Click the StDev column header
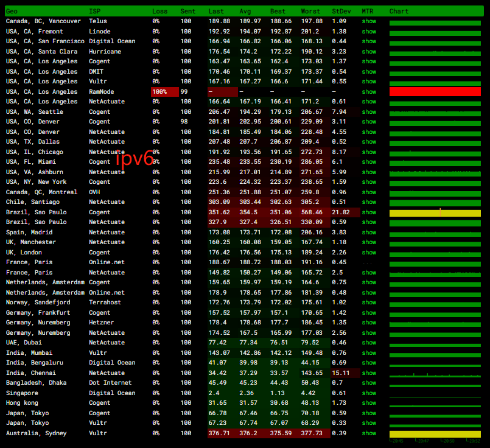Image resolution: width=490 pixels, height=448 pixels. coord(341,11)
